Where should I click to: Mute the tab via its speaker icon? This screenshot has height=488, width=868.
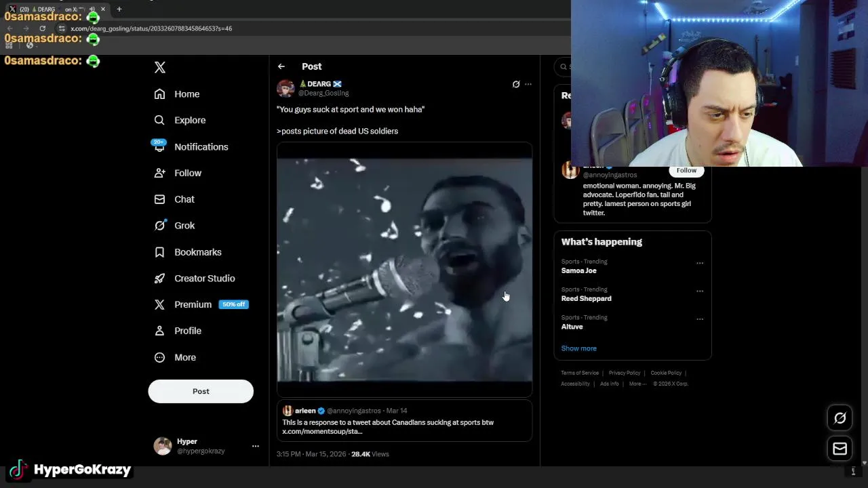tap(92, 9)
